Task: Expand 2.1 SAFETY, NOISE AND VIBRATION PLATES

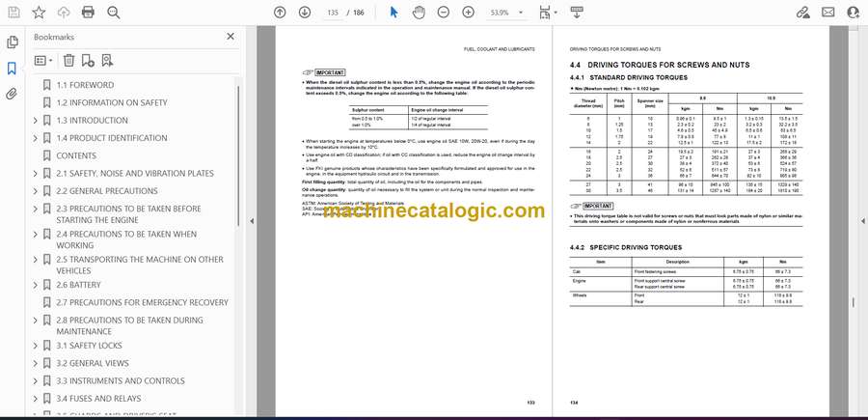Action: click(36, 174)
